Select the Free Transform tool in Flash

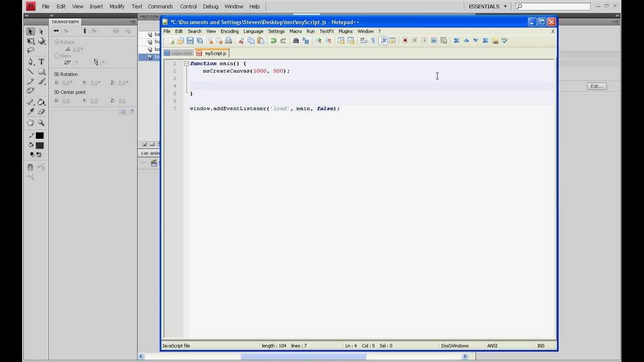[x=31, y=41]
